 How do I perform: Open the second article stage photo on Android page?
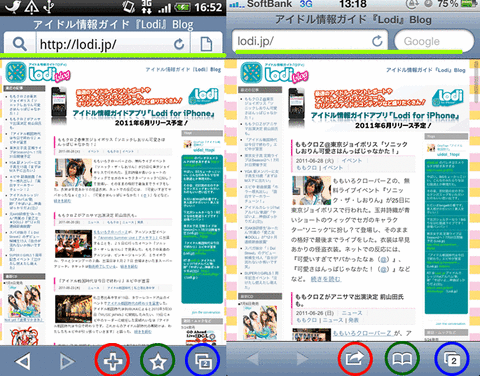[x=73, y=244]
